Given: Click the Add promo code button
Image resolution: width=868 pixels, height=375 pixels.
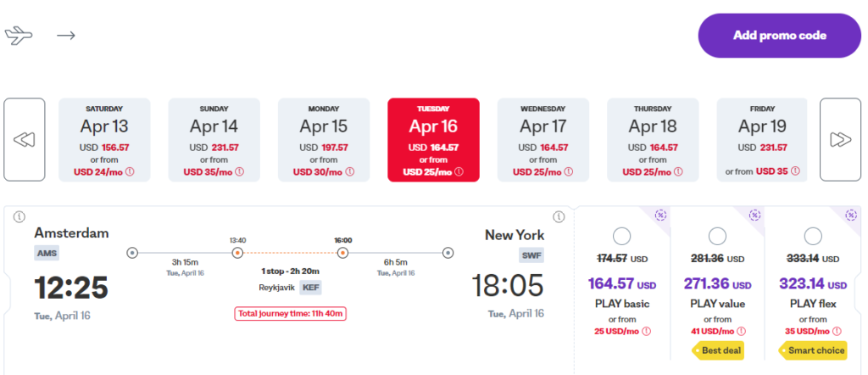Looking at the screenshot, I should tap(780, 36).
